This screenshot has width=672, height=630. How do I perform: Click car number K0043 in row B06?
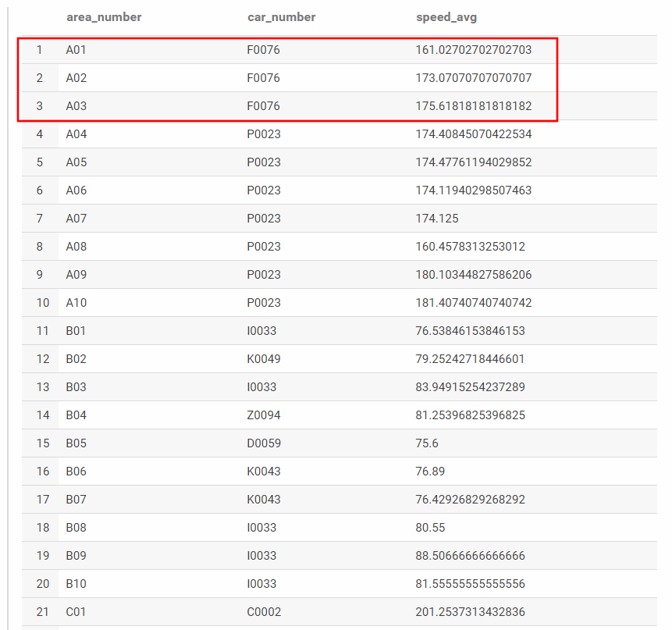[x=264, y=472]
